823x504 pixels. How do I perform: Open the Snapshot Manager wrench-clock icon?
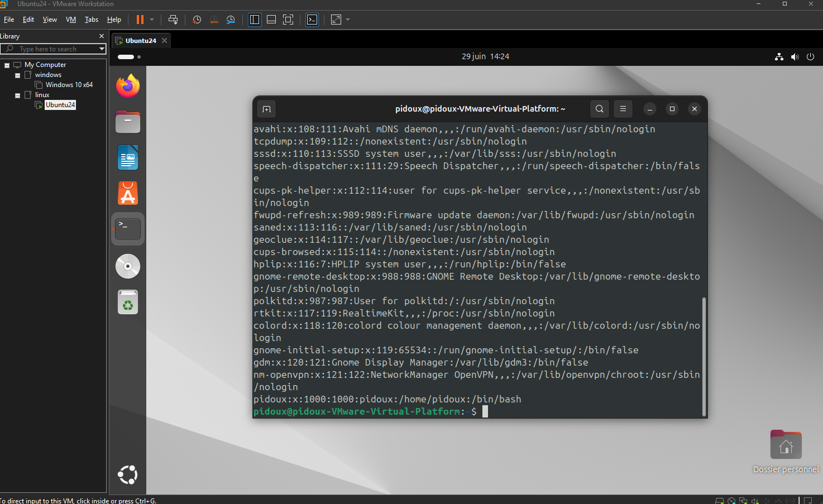[x=231, y=20]
